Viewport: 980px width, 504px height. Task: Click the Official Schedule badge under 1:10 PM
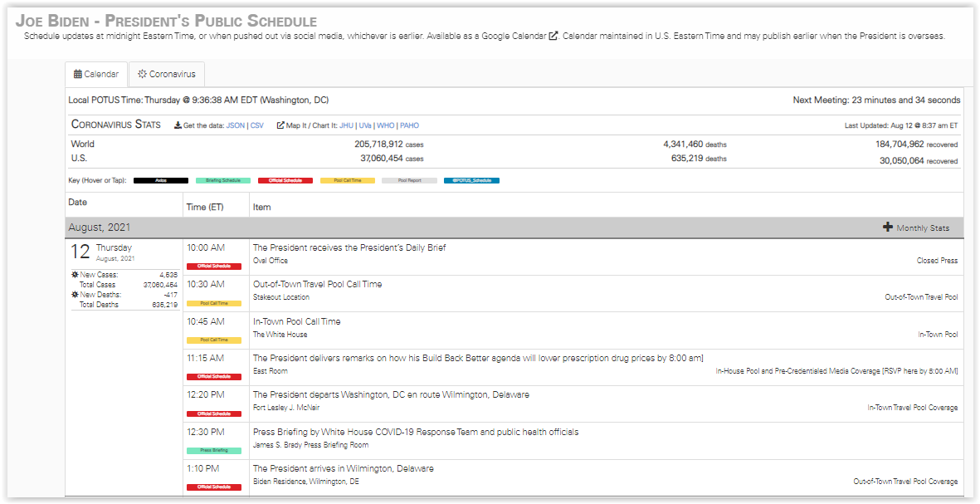coord(214,487)
